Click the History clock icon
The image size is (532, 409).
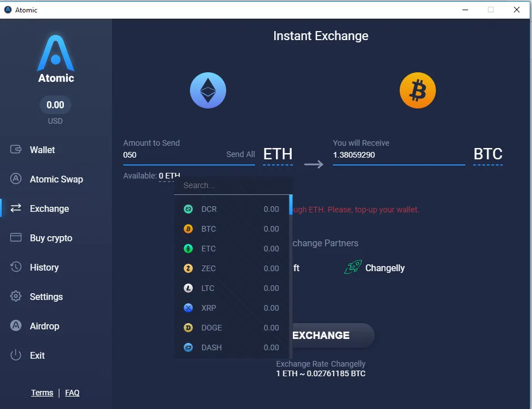[16, 267]
